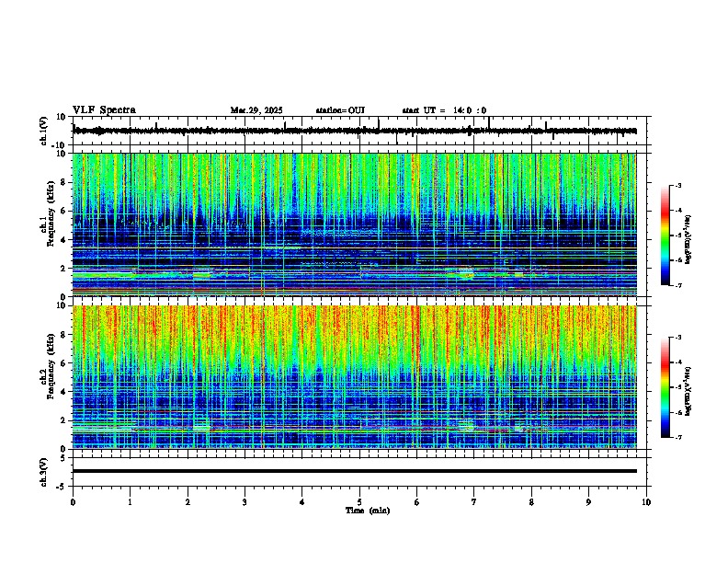The width and height of the screenshot is (728, 563).
Task: Click the "-10" tick on ch.1(V) axis
Action: tap(60, 145)
